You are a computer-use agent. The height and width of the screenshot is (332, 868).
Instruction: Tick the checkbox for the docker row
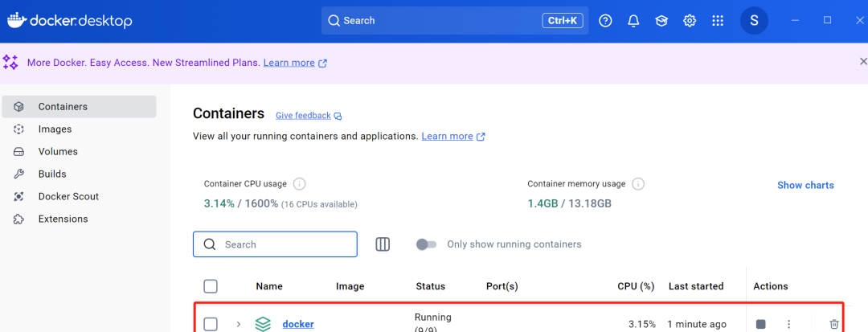tap(211, 324)
